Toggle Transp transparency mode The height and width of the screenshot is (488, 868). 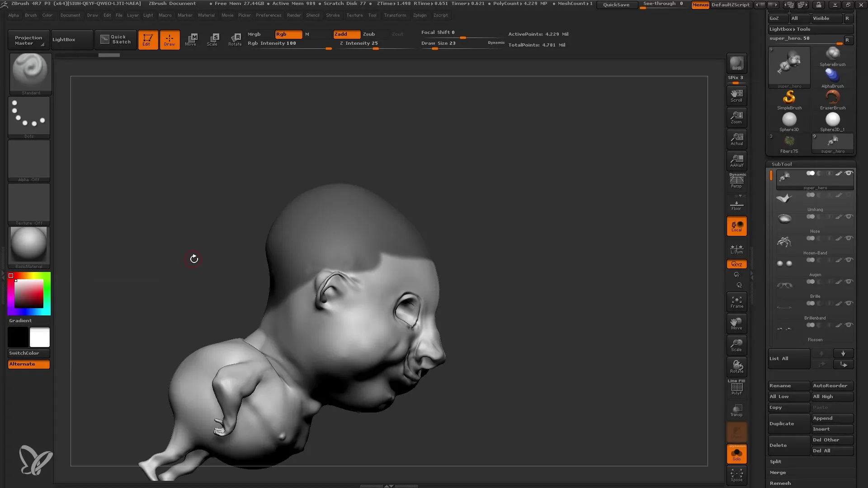(x=736, y=410)
